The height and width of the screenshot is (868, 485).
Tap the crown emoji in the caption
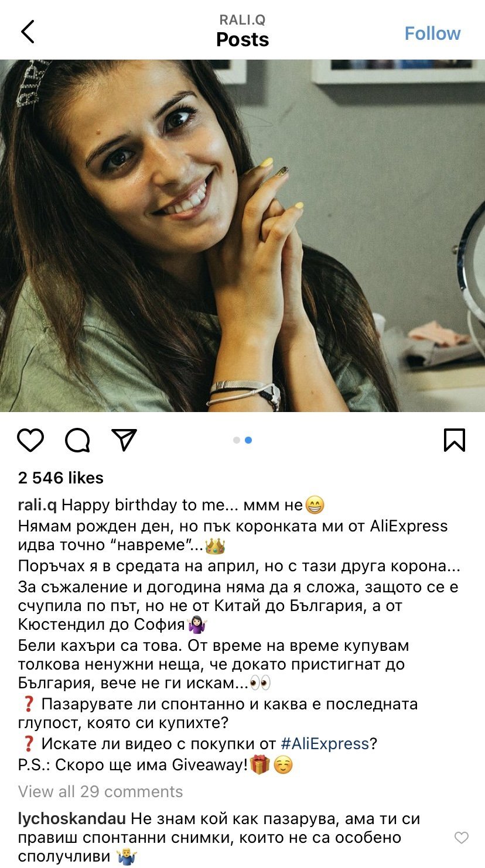[216, 547]
